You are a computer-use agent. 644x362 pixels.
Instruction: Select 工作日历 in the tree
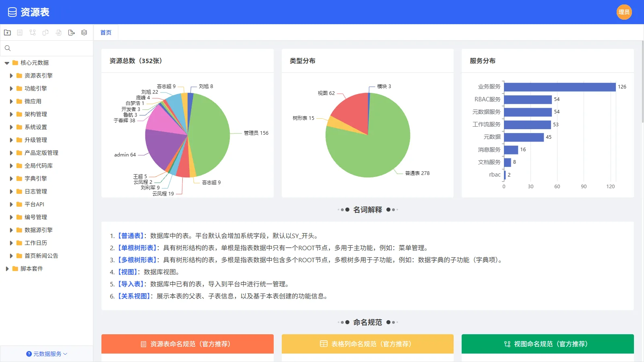[x=36, y=243]
